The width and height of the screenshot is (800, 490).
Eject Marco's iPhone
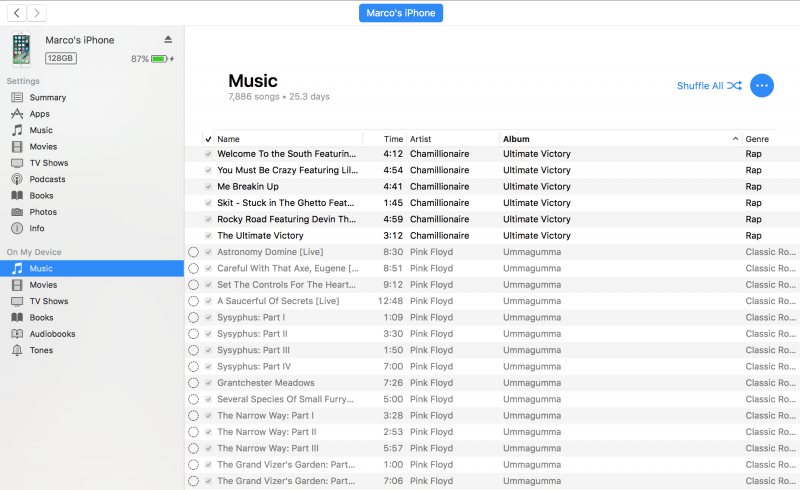[168, 39]
